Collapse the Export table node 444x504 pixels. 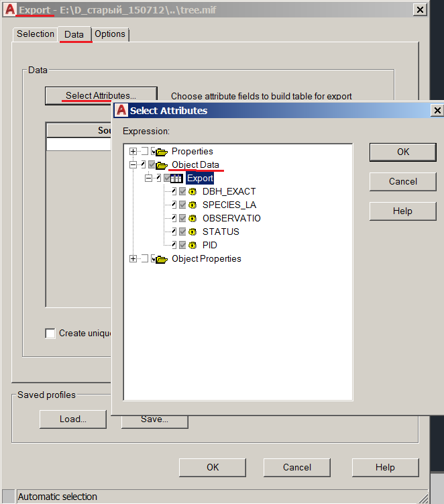148,178
